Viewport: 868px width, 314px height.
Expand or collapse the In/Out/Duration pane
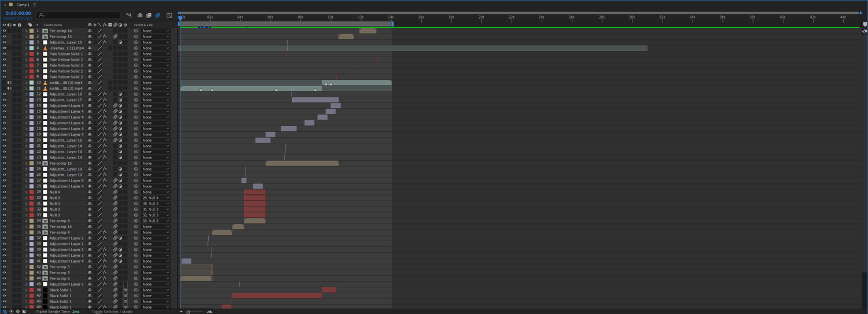click(x=17, y=311)
